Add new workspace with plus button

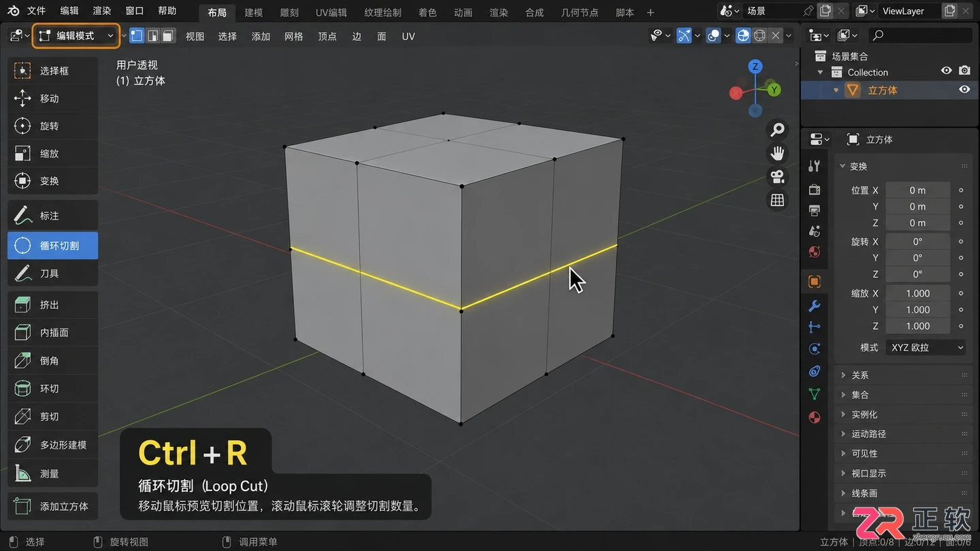[651, 12]
